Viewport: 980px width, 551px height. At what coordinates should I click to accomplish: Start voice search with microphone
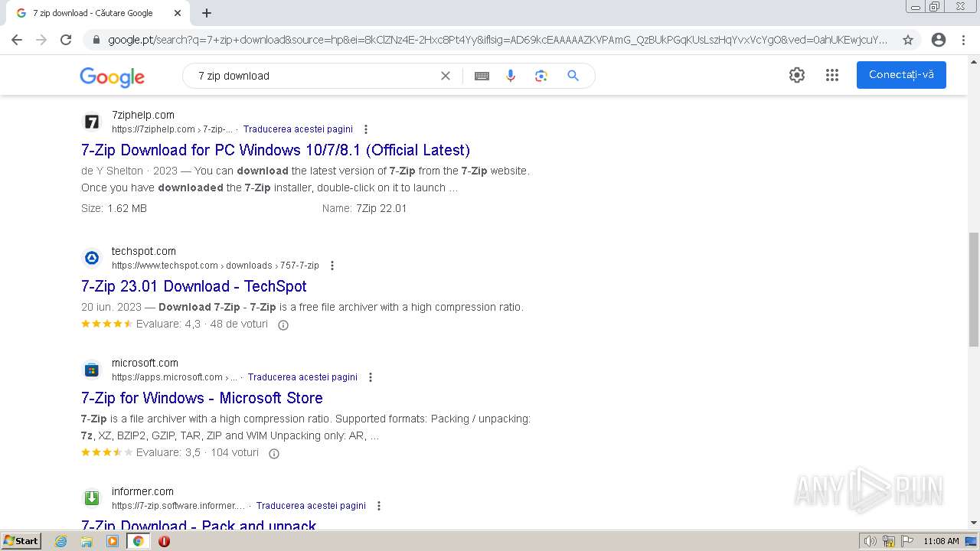point(511,76)
